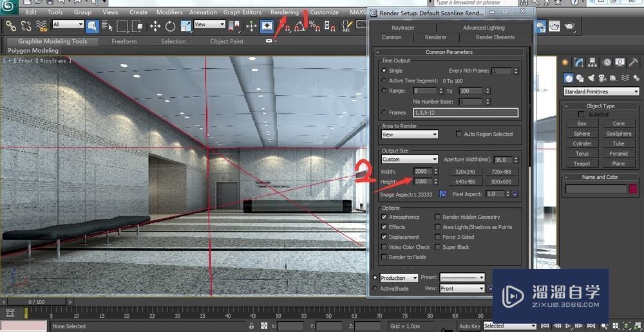644x332 pixels.
Task: Select the Geometry category icon
Action: click(569, 78)
